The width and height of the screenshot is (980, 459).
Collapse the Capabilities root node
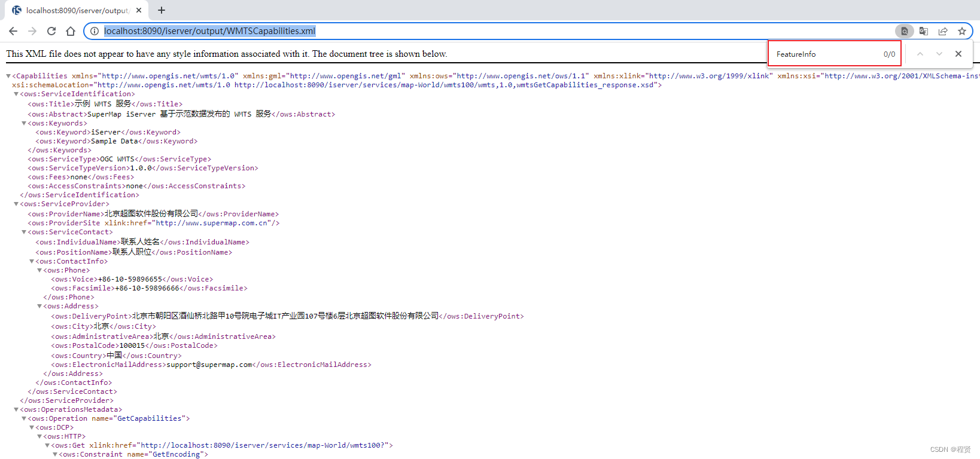pyautogui.click(x=8, y=76)
